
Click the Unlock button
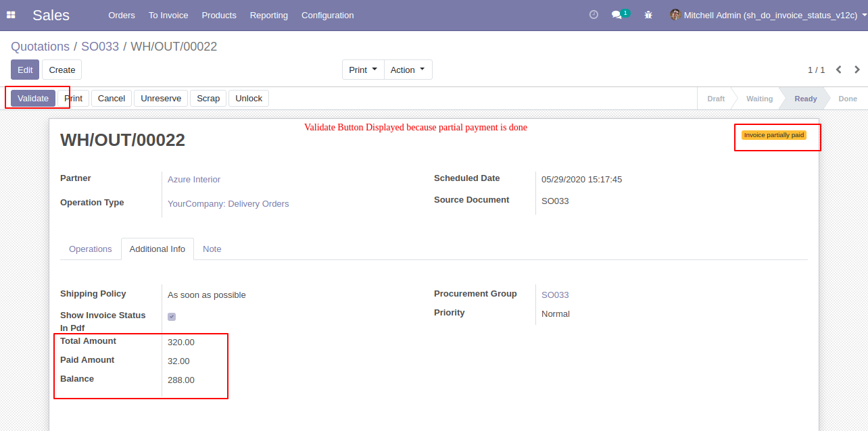pyautogui.click(x=249, y=98)
